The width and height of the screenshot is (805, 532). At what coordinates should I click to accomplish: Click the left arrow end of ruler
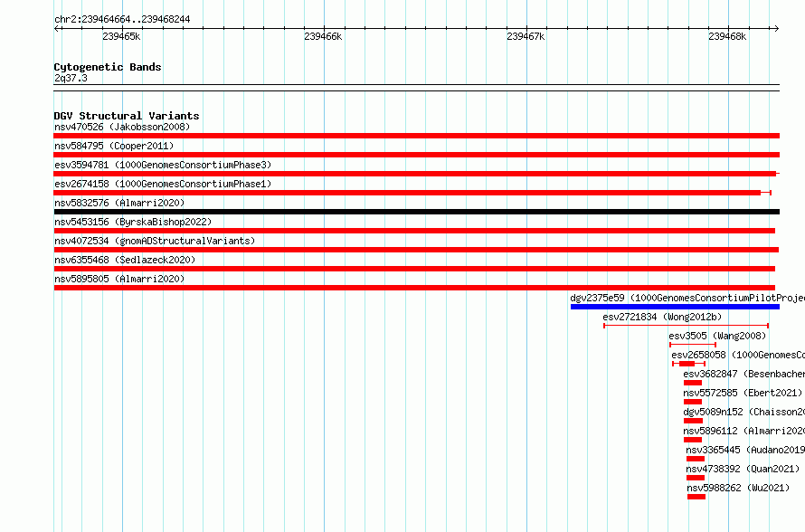click(57, 28)
